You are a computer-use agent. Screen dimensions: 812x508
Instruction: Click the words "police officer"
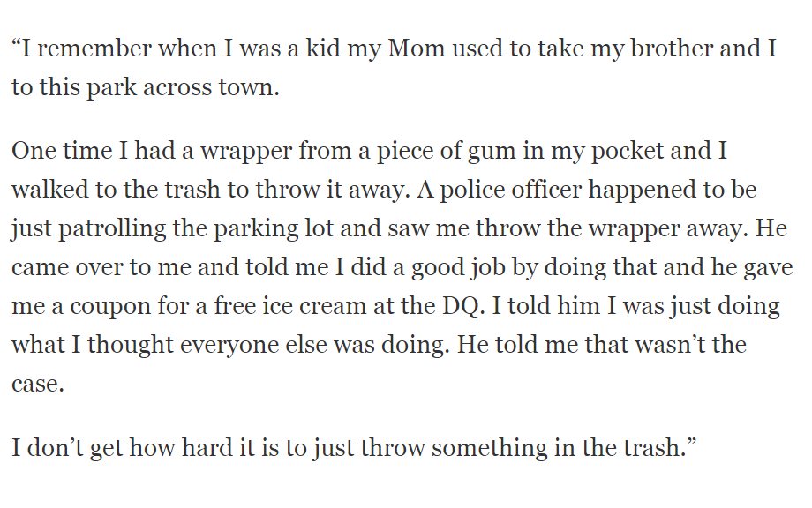(x=511, y=190)
